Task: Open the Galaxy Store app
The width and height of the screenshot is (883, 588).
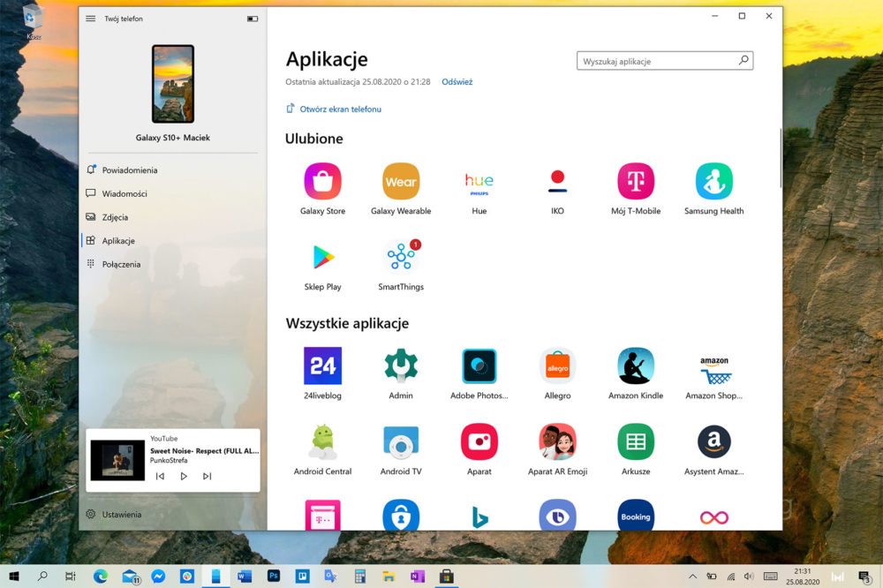Action: coord(322,181)
